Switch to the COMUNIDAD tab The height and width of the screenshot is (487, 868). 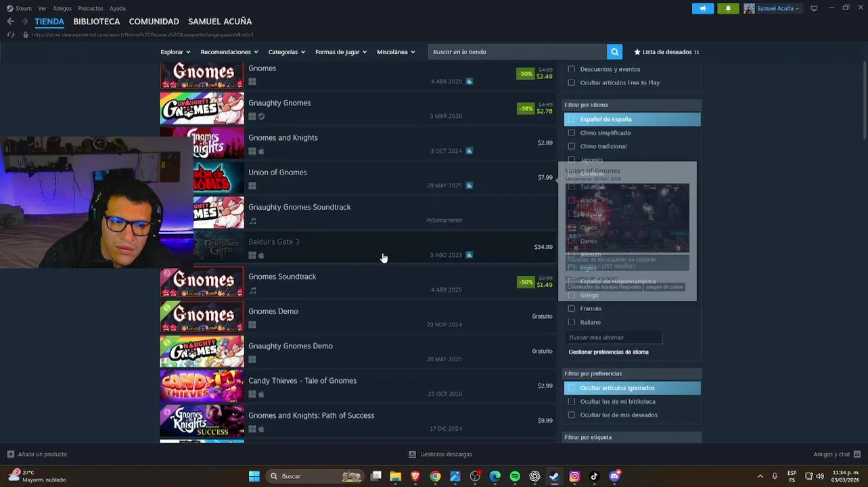(x=154, y=22)
